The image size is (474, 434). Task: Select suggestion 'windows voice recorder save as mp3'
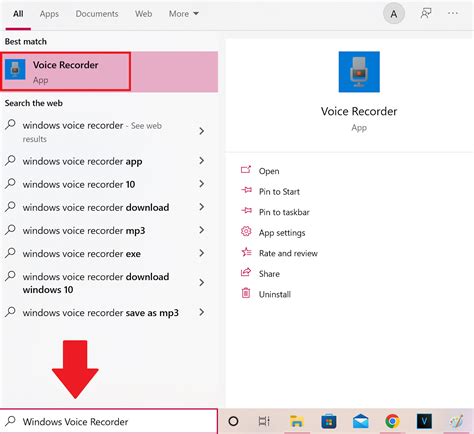click(109, 313)
